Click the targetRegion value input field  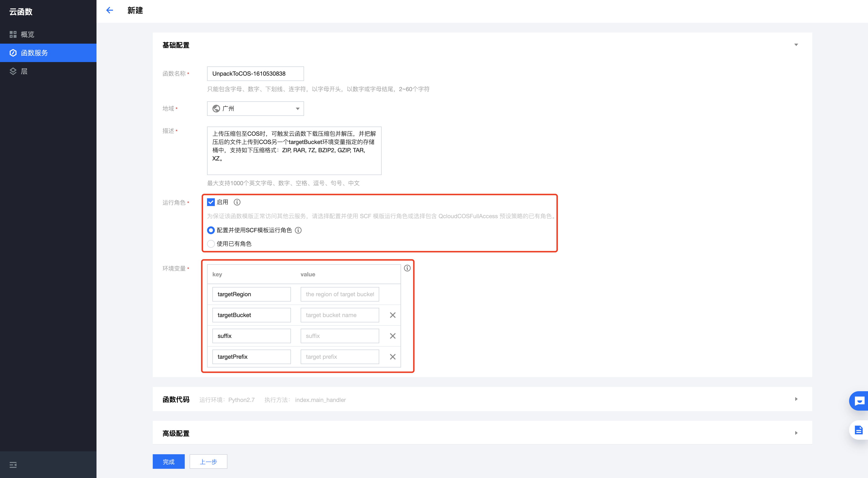click(340, 294)
